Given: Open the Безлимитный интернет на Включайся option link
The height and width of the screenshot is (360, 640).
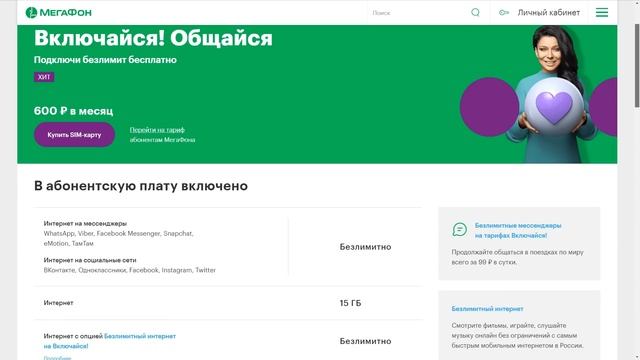Looking at the screenshot, I should pyautogui.click(x=110, y=341).
